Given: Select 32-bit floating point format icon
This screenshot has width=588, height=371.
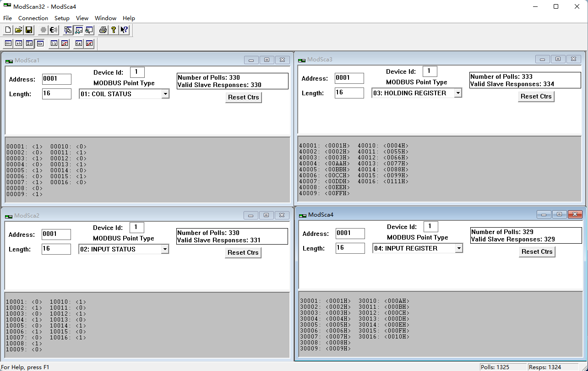Looking at the screenshot, I should click(54, 44).
